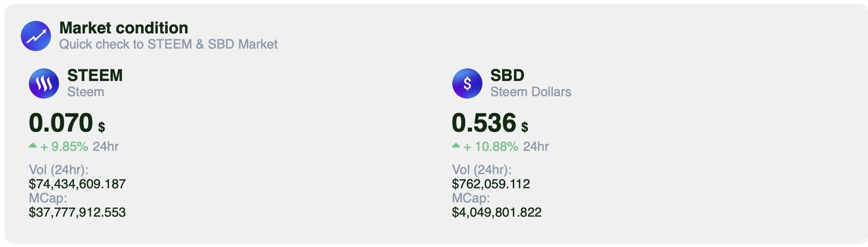Image resolution: width=868 pixels, height=247 pixels.
Task: Select STEEM volume value $74,434,609.187
Action: (x=77, y=184)
